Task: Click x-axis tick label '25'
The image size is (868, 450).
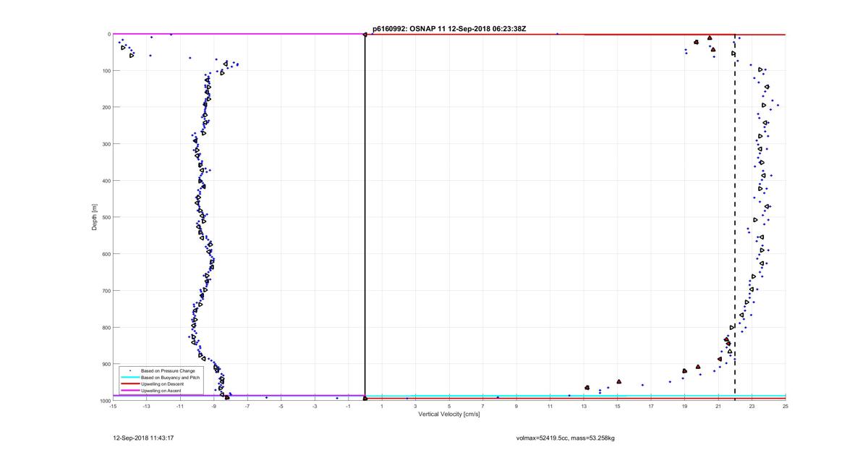Action: 786,406
